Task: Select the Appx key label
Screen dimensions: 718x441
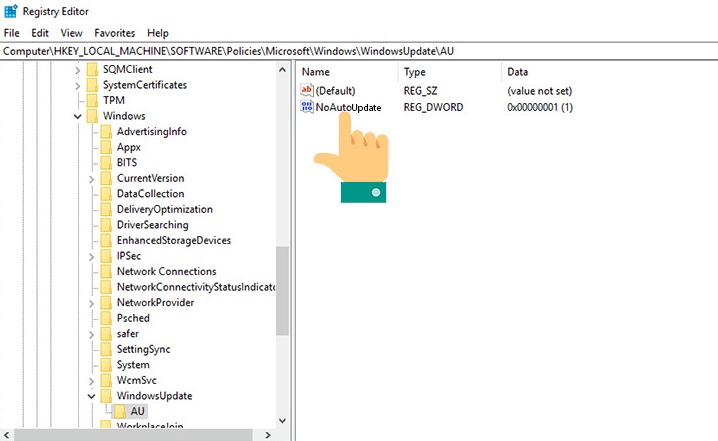Action: [129, 147]
